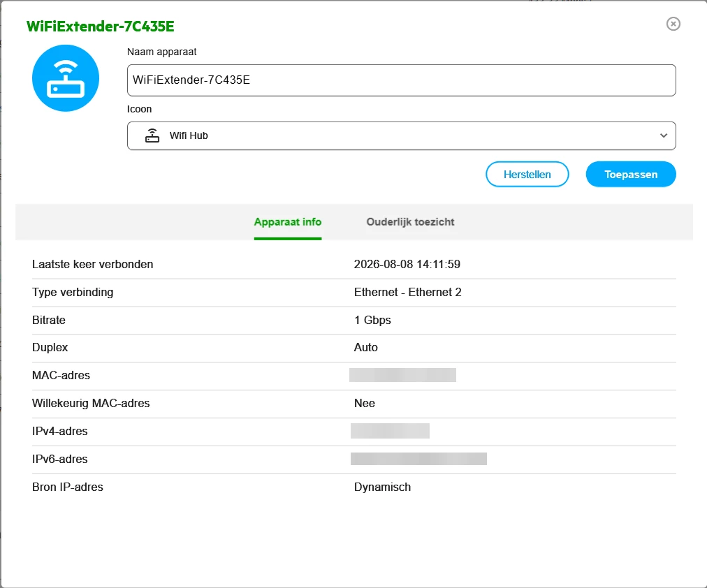Click the blurred IPv4-adres value
Viewport: 707px width, 588px height.
[x=390, y=431]
